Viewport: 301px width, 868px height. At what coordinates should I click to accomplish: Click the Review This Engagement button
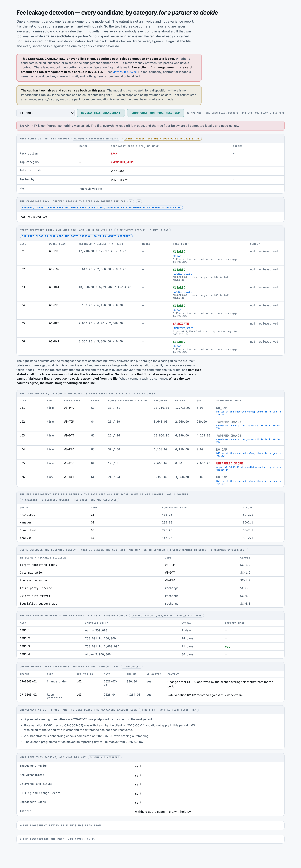(x=100, y=113)
